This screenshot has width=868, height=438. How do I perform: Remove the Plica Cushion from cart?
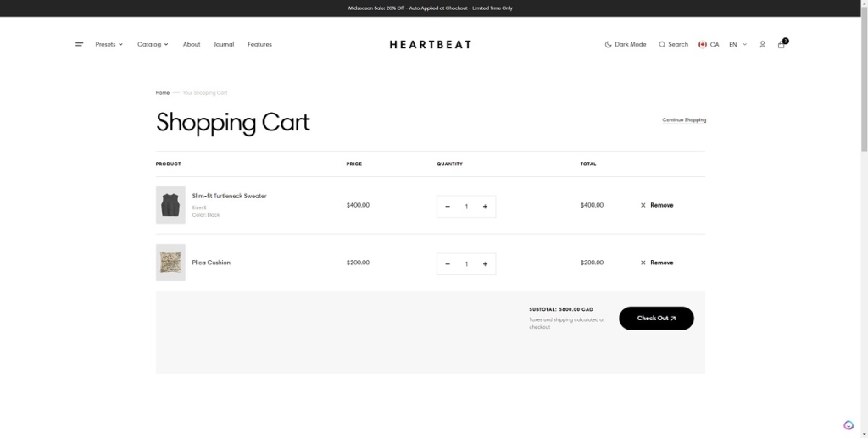[x=657, y=263]
